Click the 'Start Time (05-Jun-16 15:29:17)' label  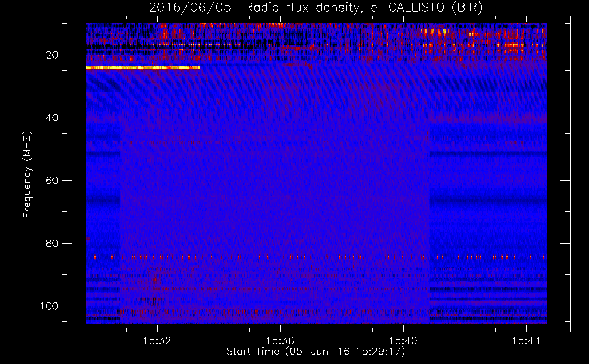(316, 352)
